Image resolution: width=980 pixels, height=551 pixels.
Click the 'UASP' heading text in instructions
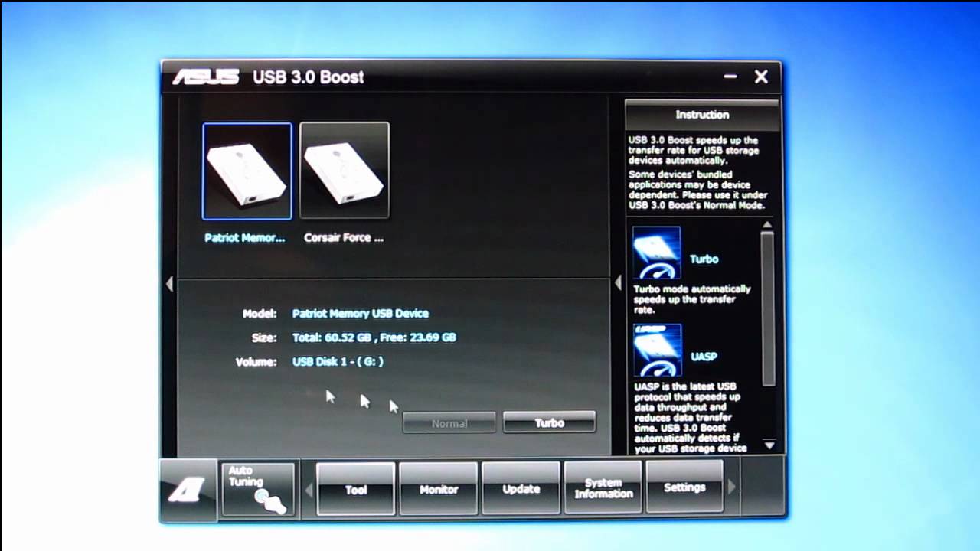pos(704,357)
